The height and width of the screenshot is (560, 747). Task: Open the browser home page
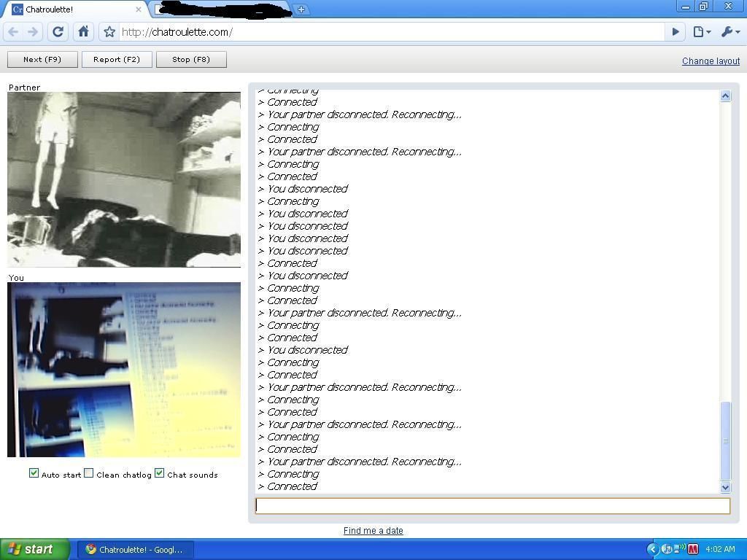tap(83, 32)
